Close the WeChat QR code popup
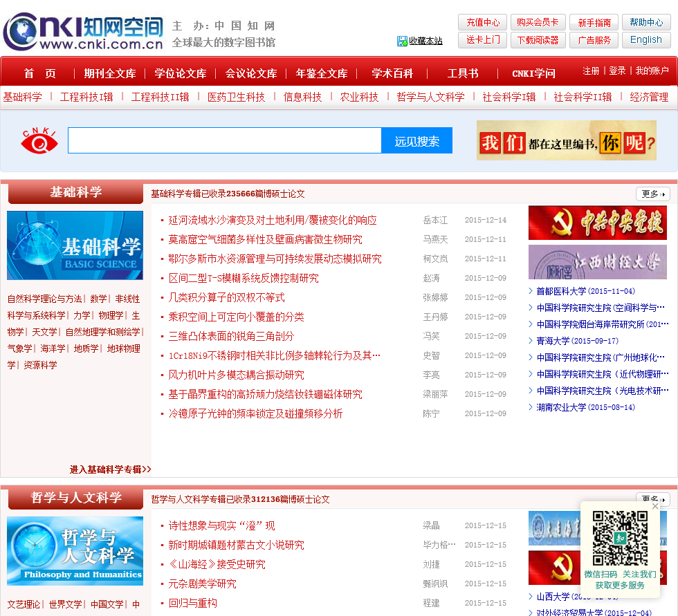The image size is (678, 616). pyautogui.click(x=655, y=506)
